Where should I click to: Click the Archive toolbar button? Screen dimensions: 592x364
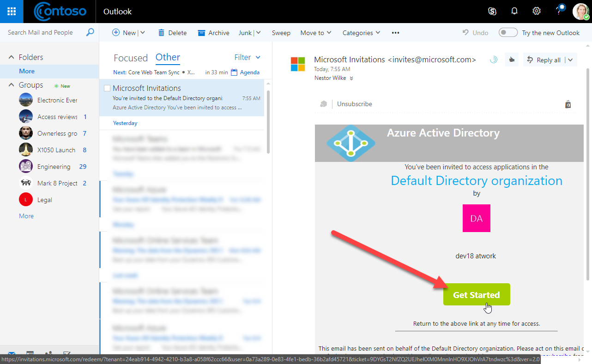(x=213, y=33)
